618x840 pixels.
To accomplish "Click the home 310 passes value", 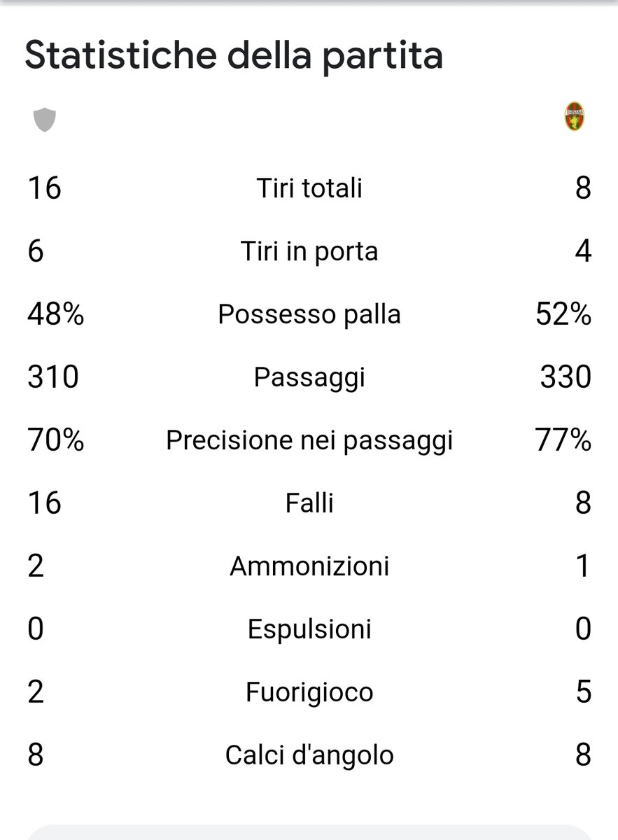I will point(53,377).
